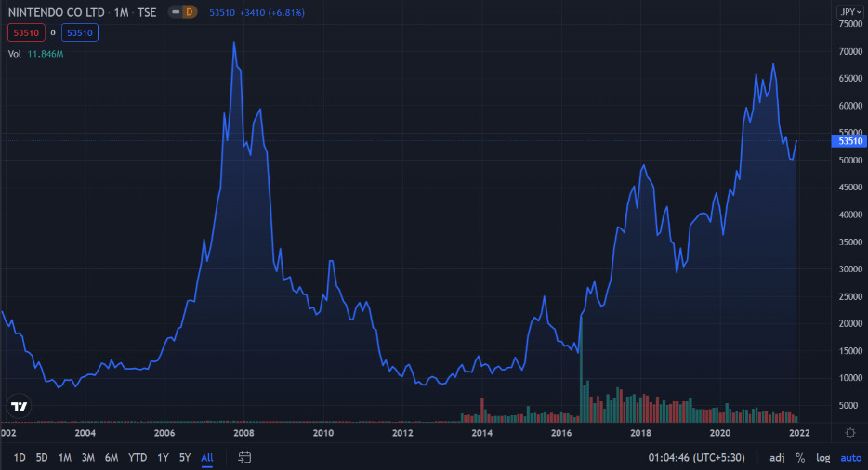868x470 pixels.
Task: Toggle auto scale mode
Action: point(850,458)
